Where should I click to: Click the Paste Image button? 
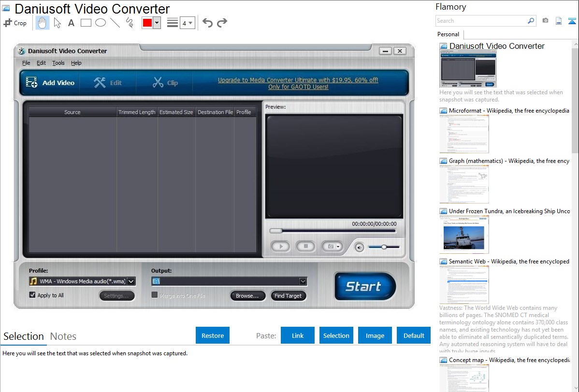[375, 335]
